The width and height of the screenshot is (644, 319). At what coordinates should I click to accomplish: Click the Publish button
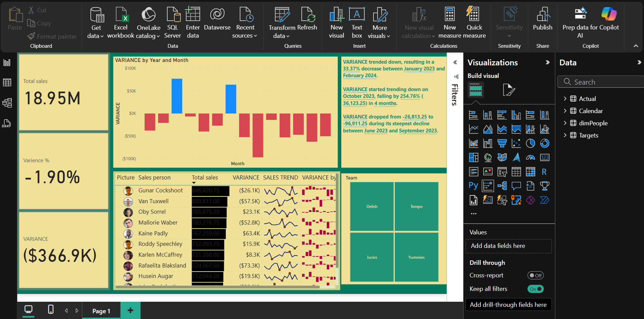[x=542, y=19]
